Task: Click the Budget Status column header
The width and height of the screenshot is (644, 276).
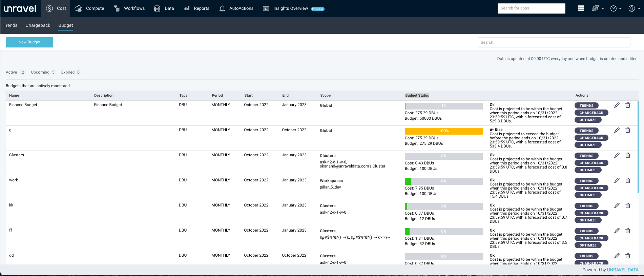Action: click(417, 96)
